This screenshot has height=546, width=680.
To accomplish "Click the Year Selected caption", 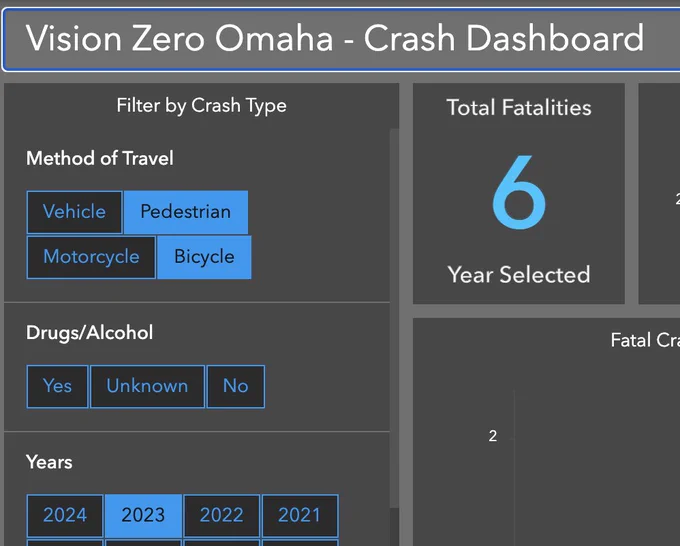I will point(519,275).
